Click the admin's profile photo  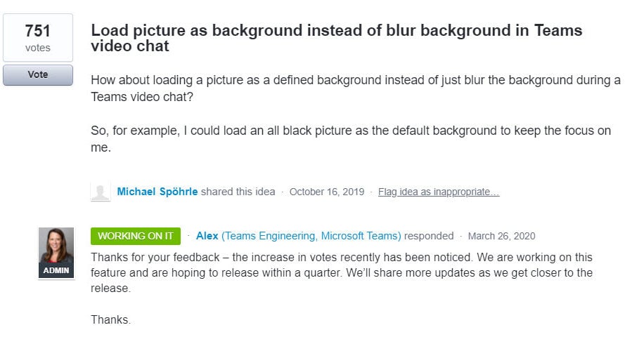(56, 246)
